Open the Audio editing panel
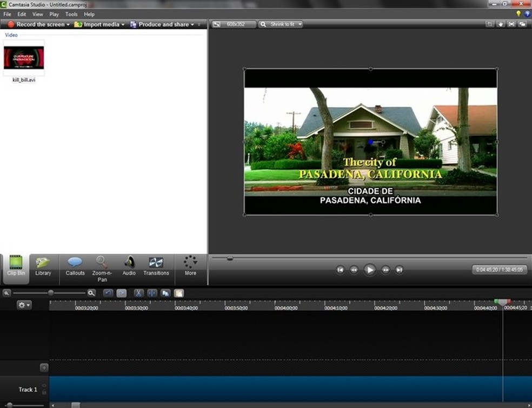This screenshot has width=532, height=408. point(129,267)
